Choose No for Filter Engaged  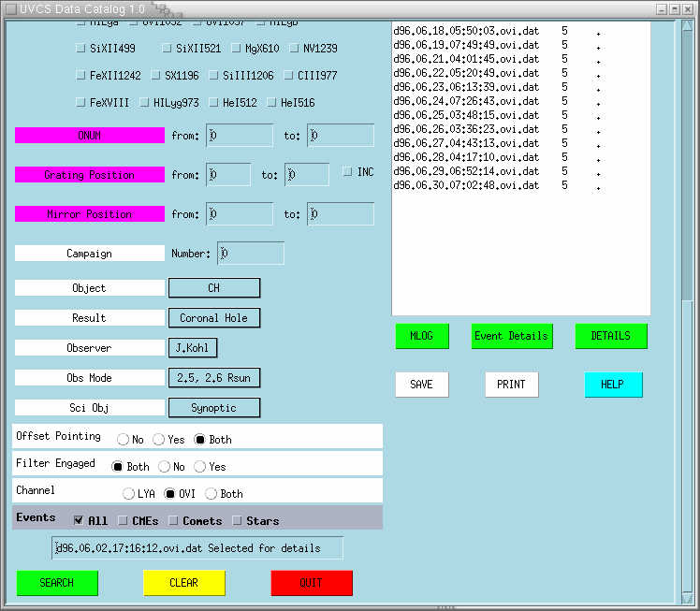point(164,467)
